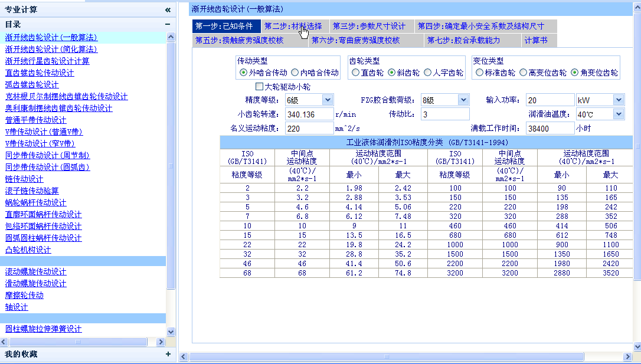Select the 内啮合传动 radio option
The width and height of the screenshot is (641, 364).
[295, 73]
